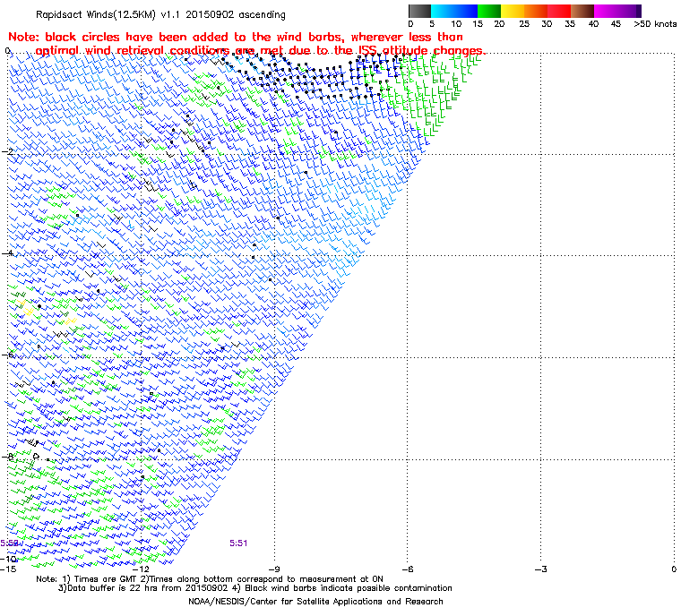This screenshot has width=681, height=616.
Task: Click the 'Rapidscat Winds(12.5KM) v1.1 20150902 ascending' title
Action: click(160, 14)
